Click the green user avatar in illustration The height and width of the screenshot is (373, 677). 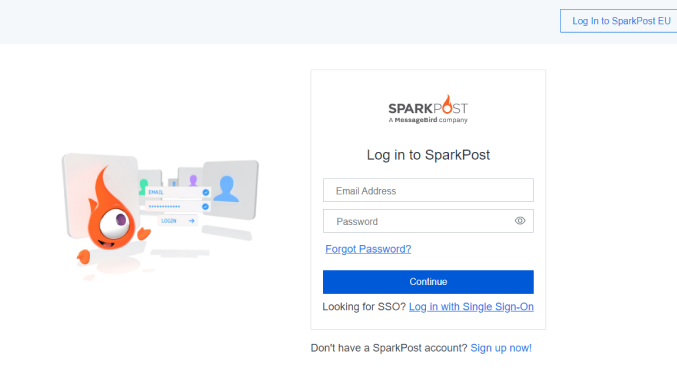point(143,186)
